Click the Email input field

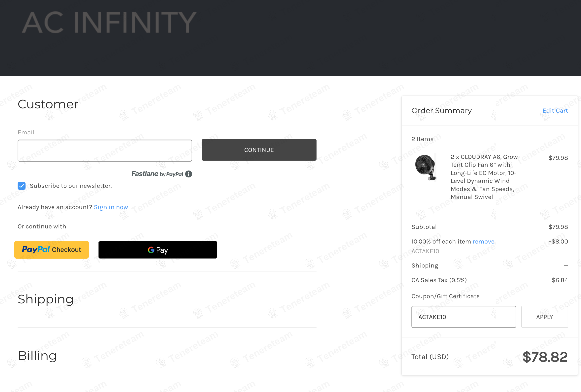coord(105,150)
